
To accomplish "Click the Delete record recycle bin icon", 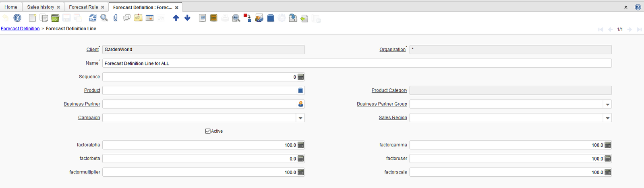I will [55, 18].
